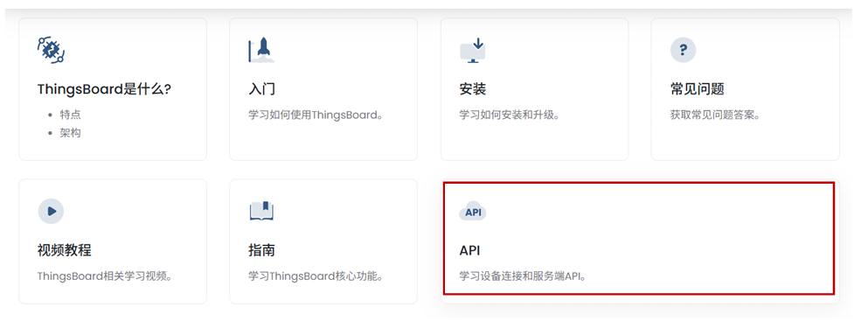Open the 安装 card title

tap(473, 89)
